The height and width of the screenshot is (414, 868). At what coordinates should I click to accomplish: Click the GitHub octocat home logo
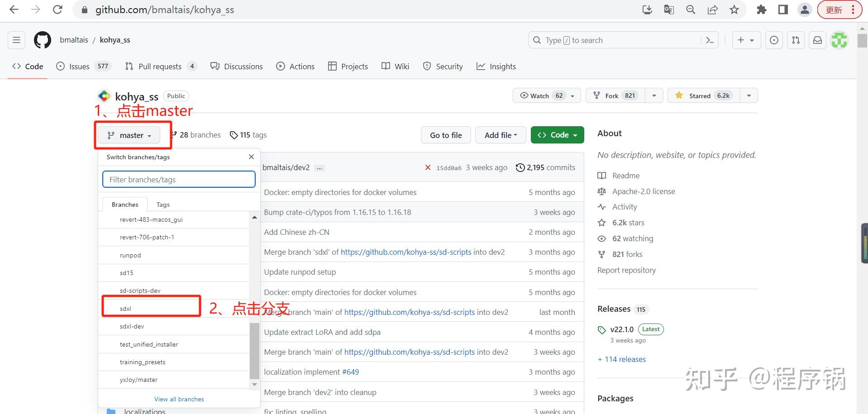(42, 40)
